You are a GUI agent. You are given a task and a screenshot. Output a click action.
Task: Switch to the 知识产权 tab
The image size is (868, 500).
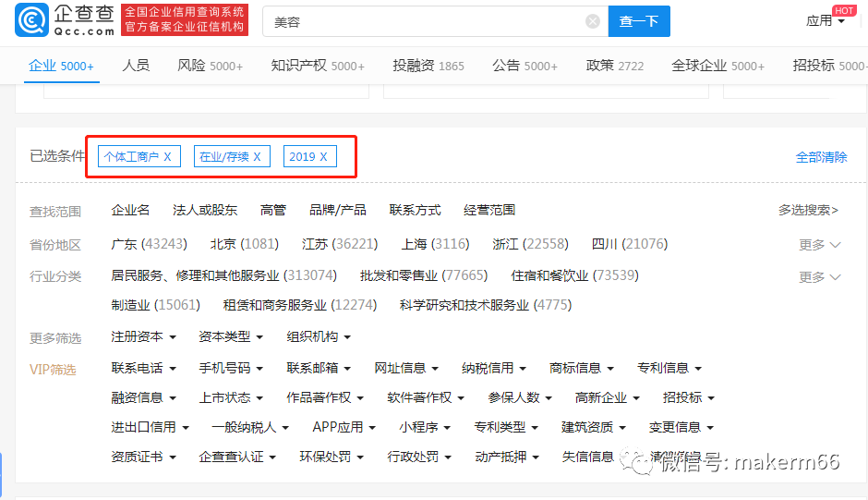(x=318, y=66)
